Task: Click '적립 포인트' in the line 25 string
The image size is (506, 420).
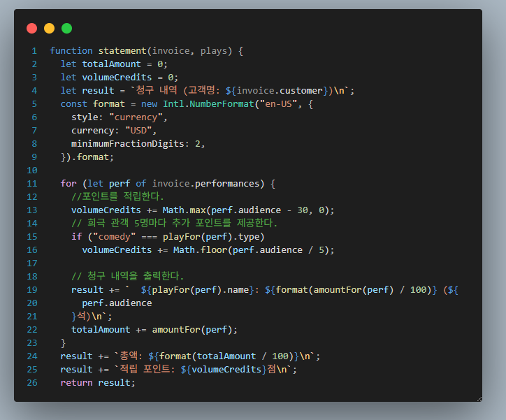Action: (145, 369)
